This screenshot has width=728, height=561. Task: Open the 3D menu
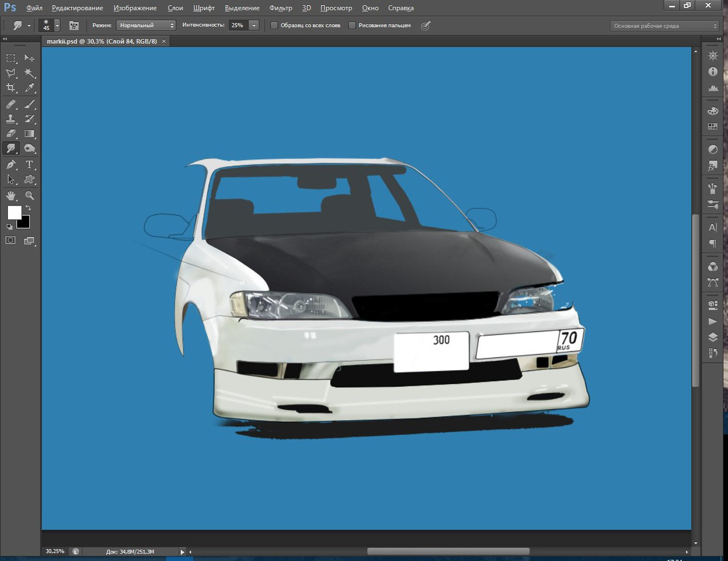tap(307, 8)
